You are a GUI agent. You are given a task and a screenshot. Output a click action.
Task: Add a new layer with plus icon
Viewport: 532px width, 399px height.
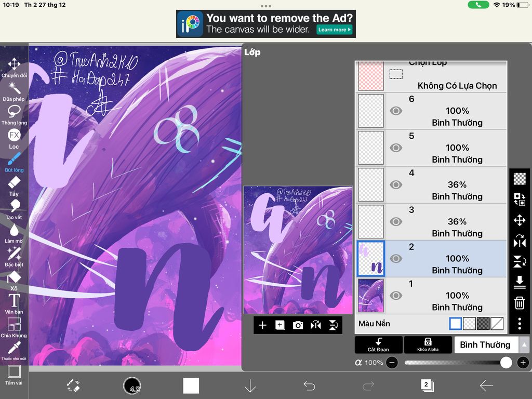(x=262, y=325)
